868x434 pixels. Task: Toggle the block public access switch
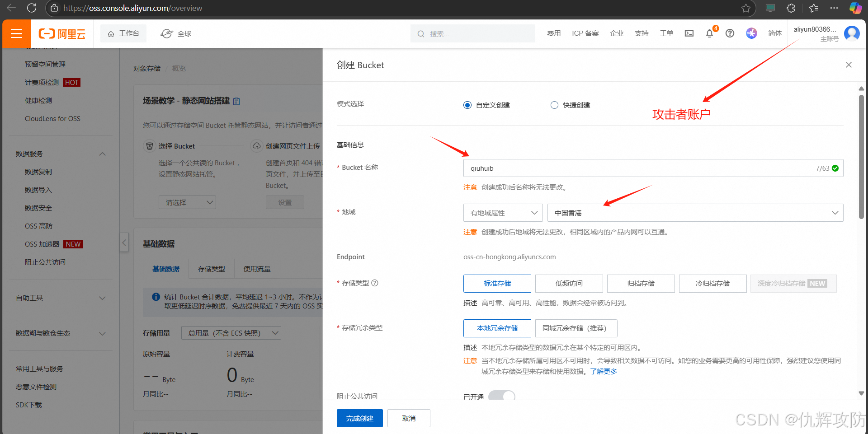(x=502, y=396)
